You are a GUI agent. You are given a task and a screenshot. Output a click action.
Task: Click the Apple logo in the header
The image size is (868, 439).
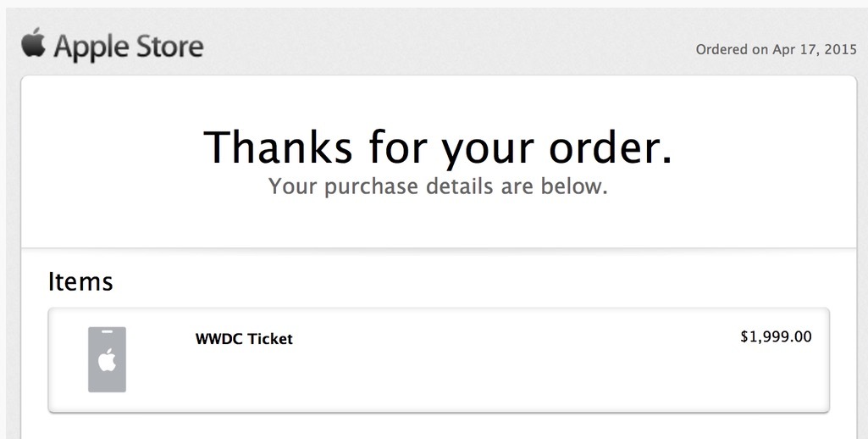tap(33, 42)
